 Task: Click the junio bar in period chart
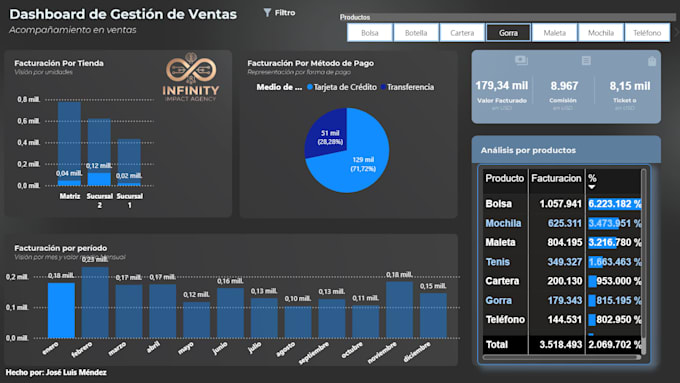[x=230, y=313]
